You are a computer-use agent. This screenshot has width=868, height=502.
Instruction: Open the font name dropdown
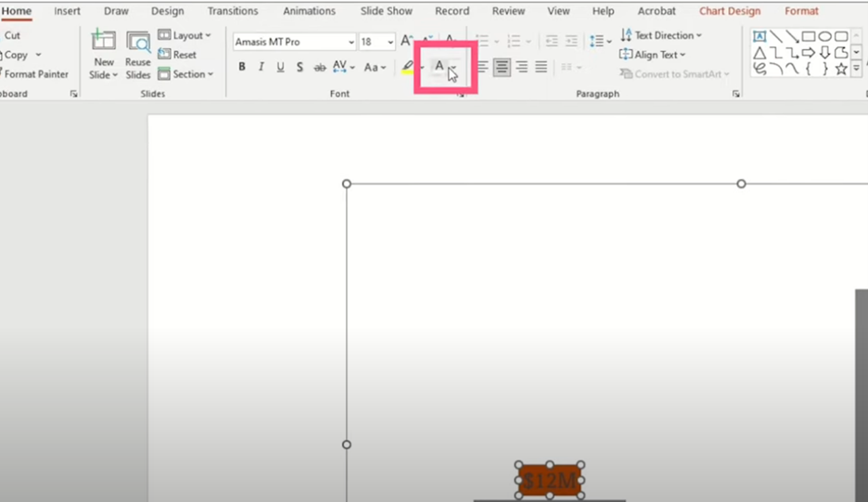[351, 43]
